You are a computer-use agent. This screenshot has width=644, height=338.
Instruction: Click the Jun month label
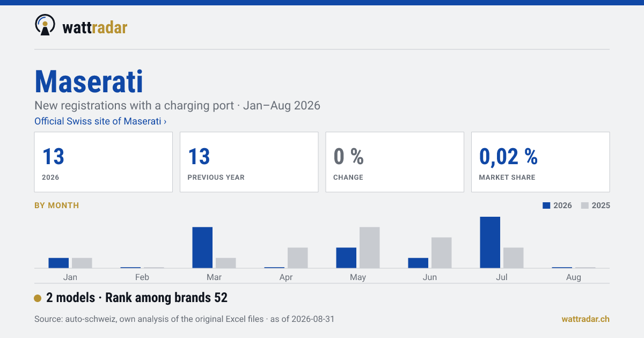coord(430,277)
